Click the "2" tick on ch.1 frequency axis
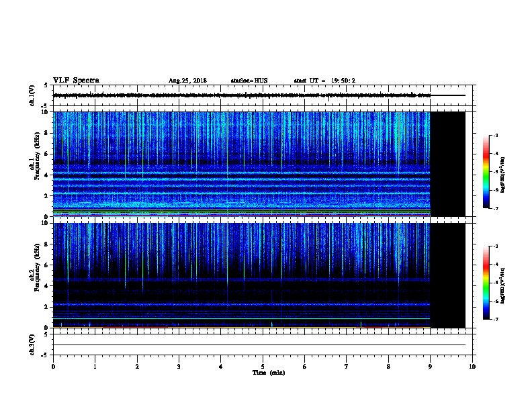 point(47,196)
